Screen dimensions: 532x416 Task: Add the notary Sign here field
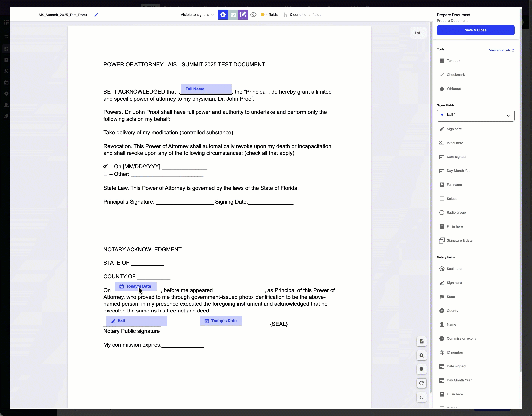click(475, 283)
